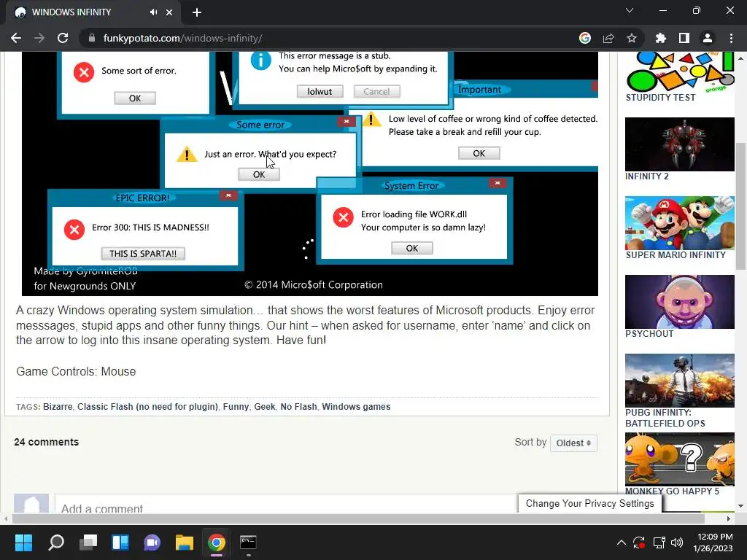Open Widgets from the taskbar
Screen dimensions: 747x560
pyautogui.click(x=120, y=542)
